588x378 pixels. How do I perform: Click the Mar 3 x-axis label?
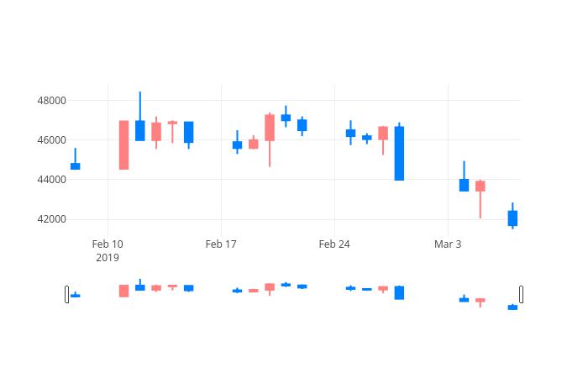point(448,244)
